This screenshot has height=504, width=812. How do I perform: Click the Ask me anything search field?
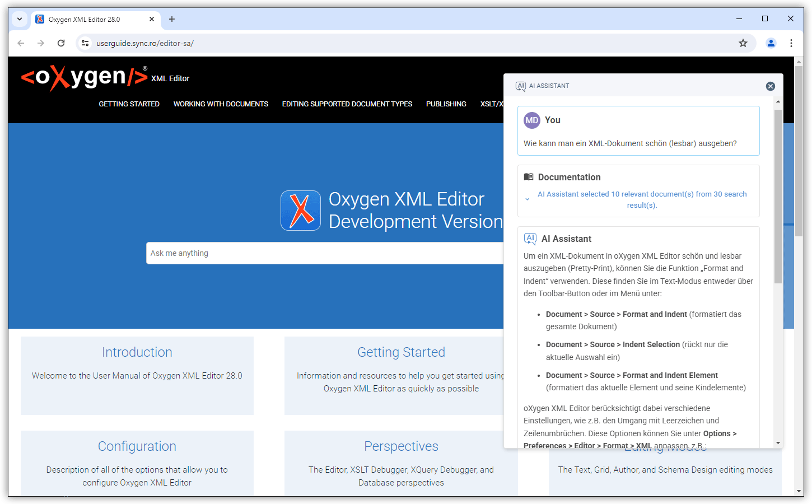[x=325, y=253]
